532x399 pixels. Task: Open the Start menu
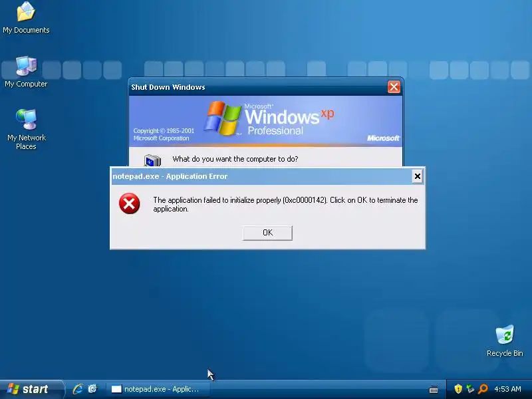tap(31, 389)
